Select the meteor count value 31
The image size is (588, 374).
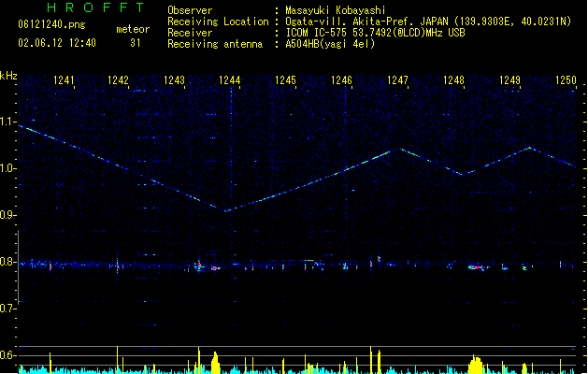pyautogui.click(x=136, y=43)
